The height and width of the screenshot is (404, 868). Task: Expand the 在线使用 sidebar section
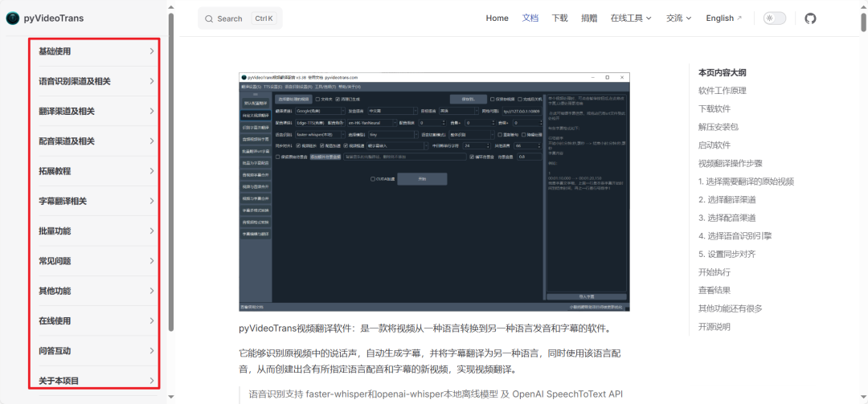(x=96, y=321)
